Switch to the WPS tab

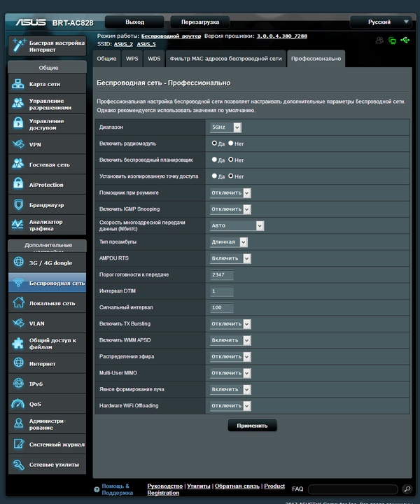[132, 59]
